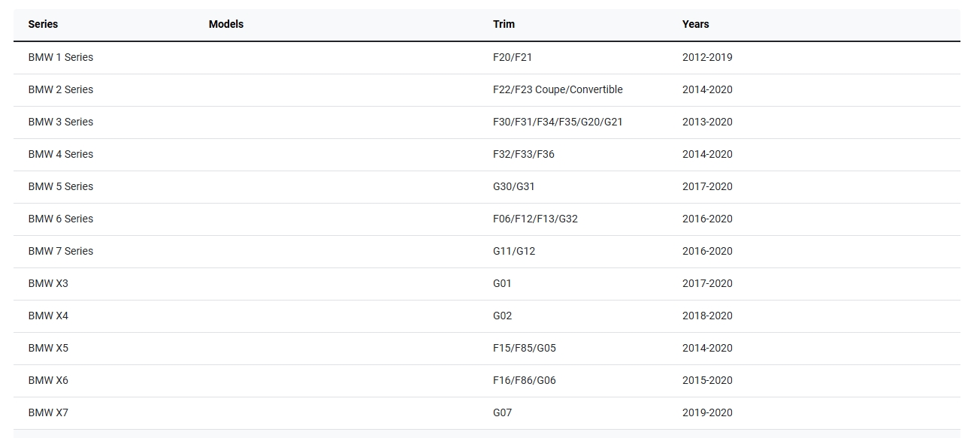Click the BMW 4 Series cell
Image resolution: width=980 pixels, height=438 pixels.
[x=60, y=154]
